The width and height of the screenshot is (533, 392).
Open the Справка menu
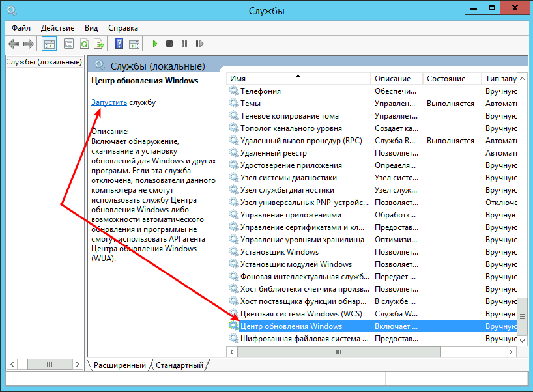tap(123, 28)
